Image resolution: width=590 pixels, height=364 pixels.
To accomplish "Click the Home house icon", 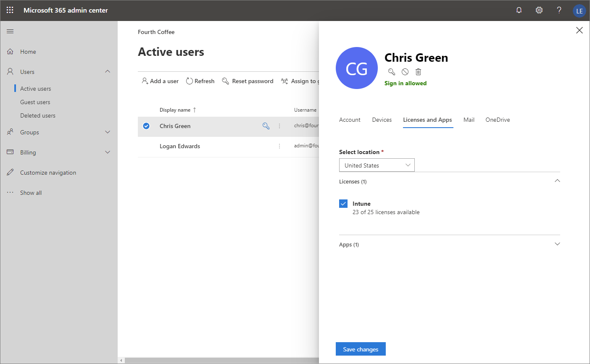I will tap(11, 52).
